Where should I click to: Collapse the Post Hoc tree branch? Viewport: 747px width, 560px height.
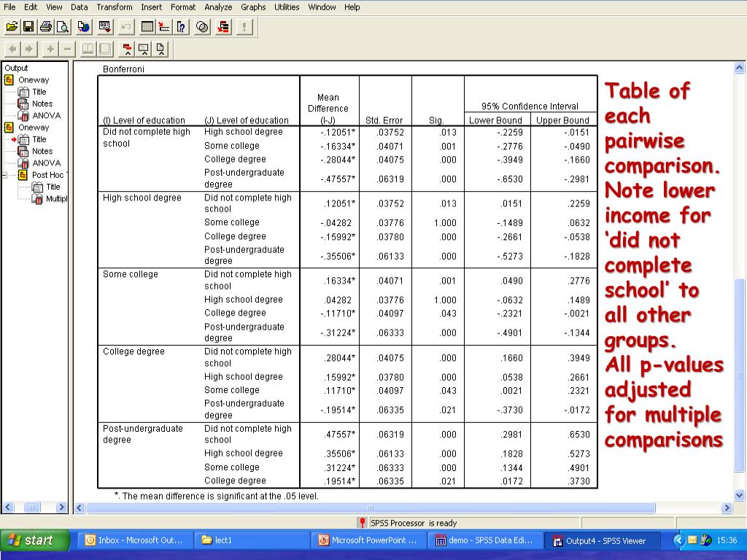4,175
